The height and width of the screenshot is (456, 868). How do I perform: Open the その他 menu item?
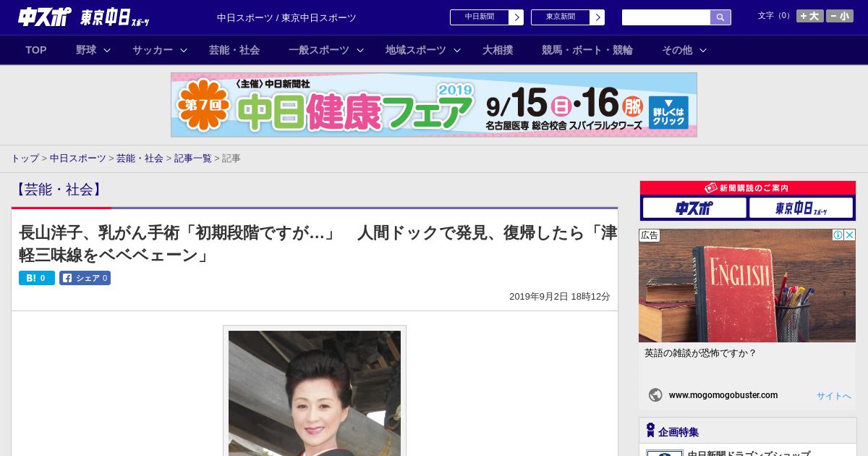pyautogui.click(x=677, y=50)
